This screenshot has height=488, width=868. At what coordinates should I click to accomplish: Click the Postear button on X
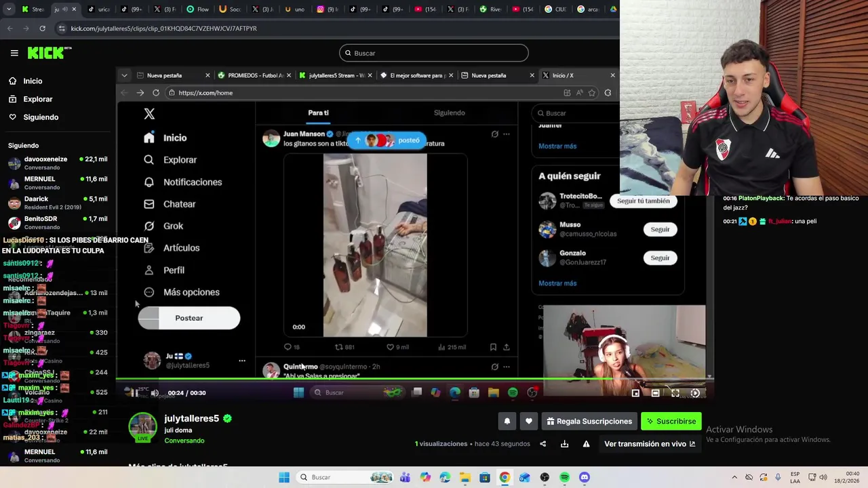[189, 318]
